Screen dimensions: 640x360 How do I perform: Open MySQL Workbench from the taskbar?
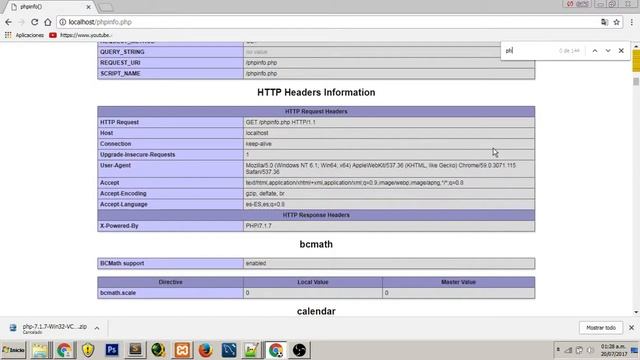click(x=229, y=350)
